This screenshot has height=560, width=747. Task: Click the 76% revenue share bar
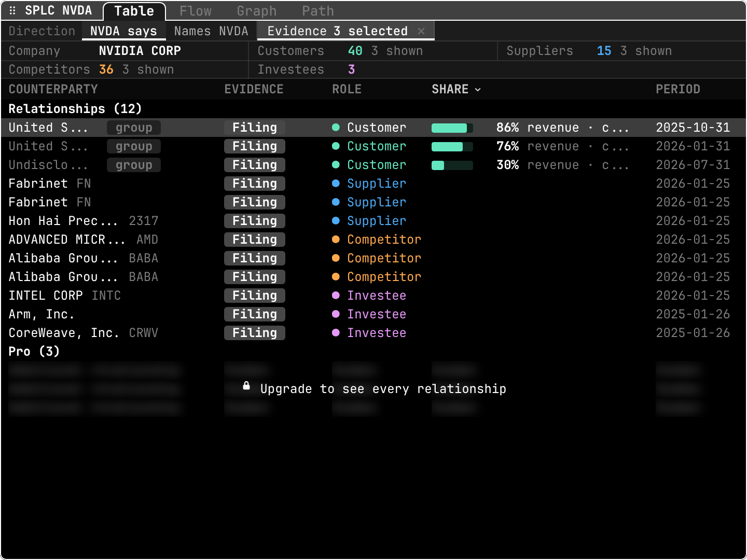click(x=452, y=146)
